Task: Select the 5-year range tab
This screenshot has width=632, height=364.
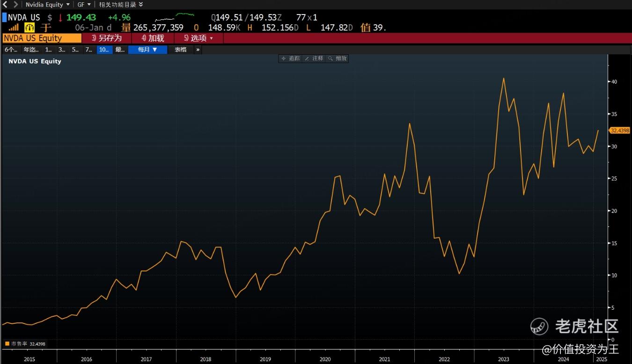Action: 75,50
